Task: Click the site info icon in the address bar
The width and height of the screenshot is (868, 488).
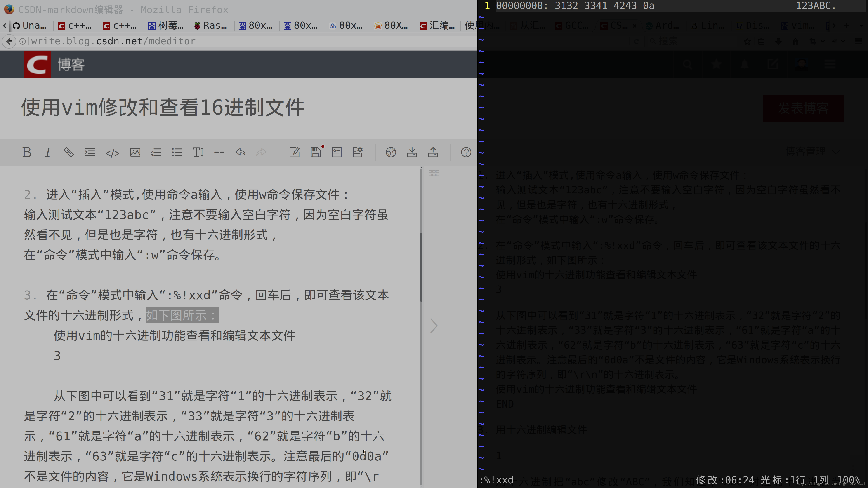Action: (x=23, y=41)
